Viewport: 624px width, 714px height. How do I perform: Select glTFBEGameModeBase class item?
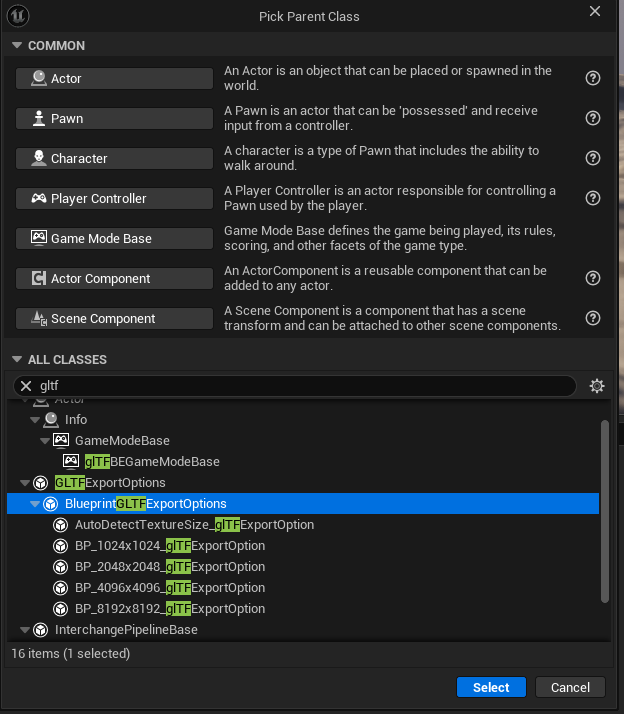152,461
